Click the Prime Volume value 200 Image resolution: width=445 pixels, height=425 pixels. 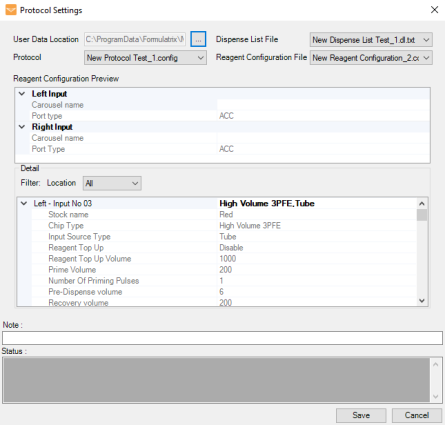point(226,270)
